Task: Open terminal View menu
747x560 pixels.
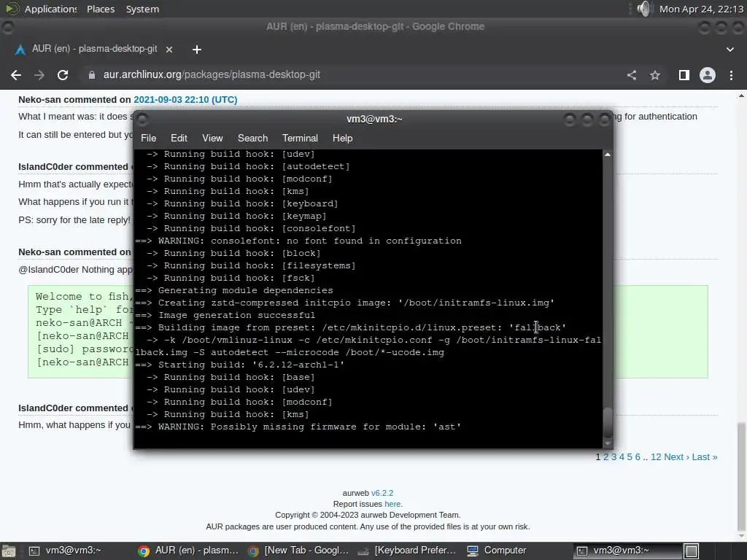Action: pos(212,138)
